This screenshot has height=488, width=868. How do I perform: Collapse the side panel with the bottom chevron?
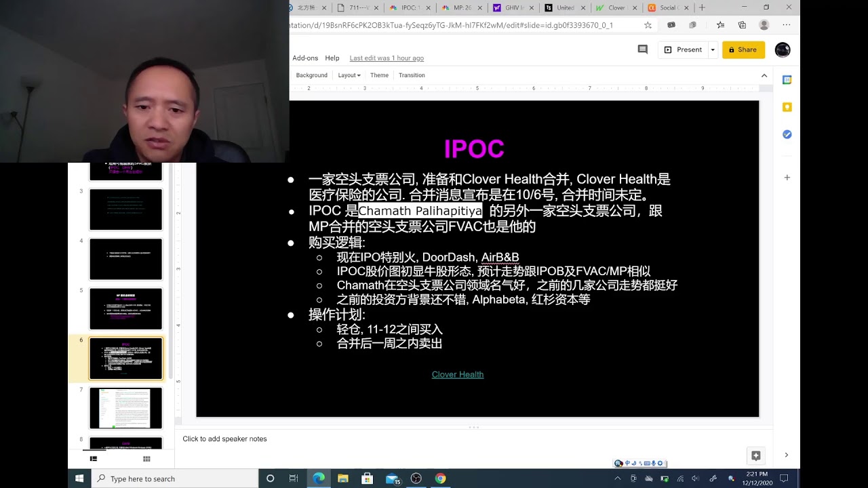coord(787,455)
